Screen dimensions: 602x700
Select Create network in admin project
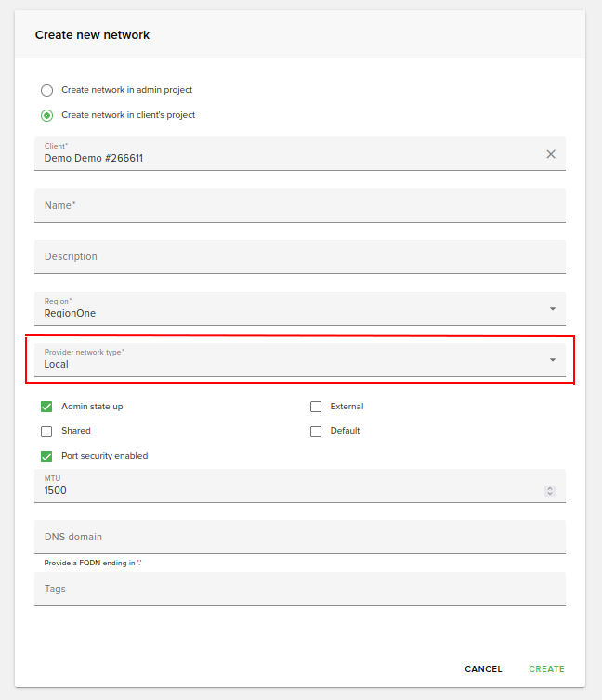pos(47,91)
